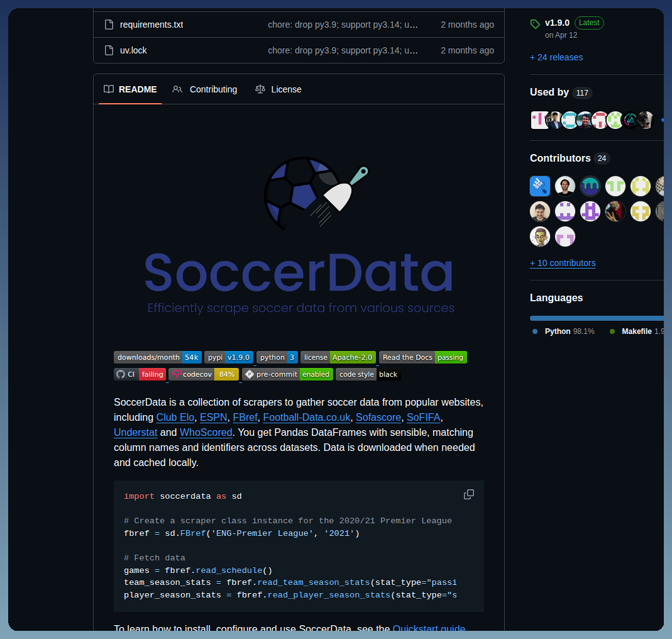Screen dimensions: 672x639
Task: Click the book icon beside README
Action: pos(109,89)
